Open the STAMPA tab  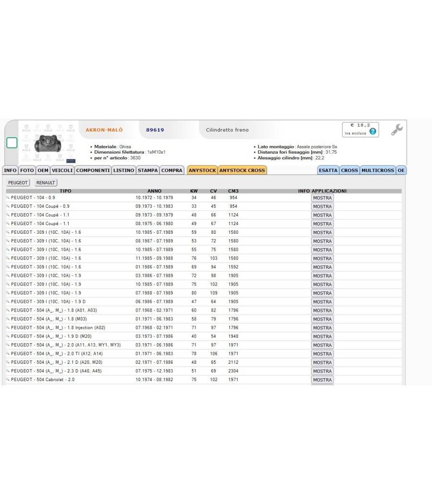click(148, 170)
